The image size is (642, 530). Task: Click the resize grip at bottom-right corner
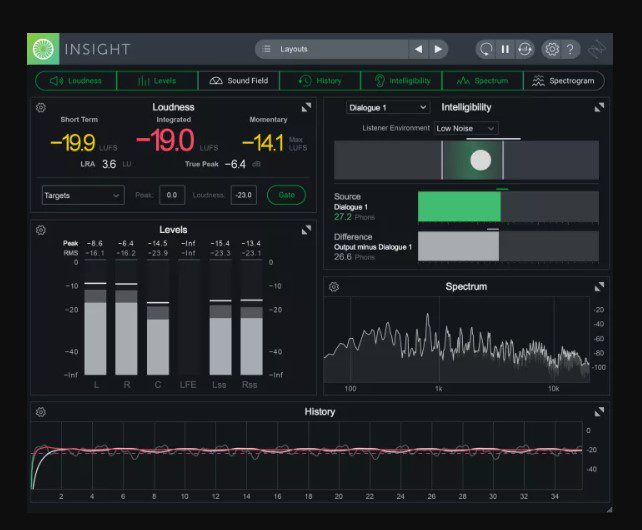pyautogui.click(x=609, y=510)
